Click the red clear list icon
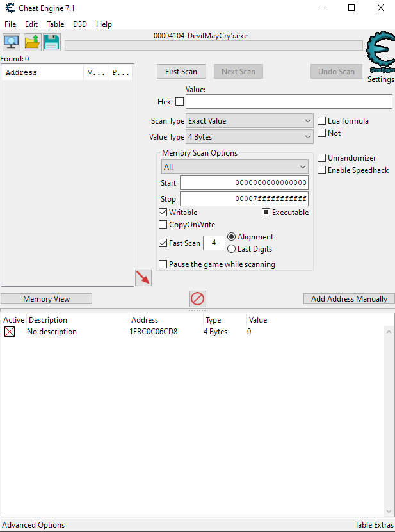The image size is (395, 532). tap(198, 298)
